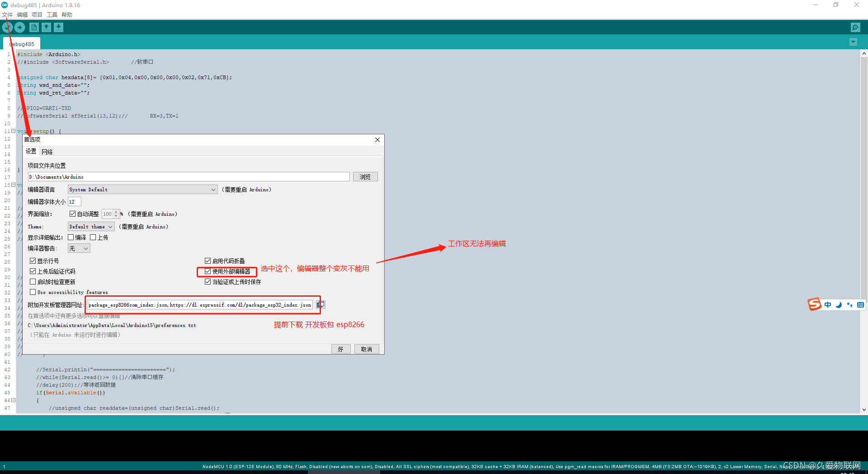Switch to the 网络 tab in preferences
Viewport: 868px width, 474px height.
[47, 152]
